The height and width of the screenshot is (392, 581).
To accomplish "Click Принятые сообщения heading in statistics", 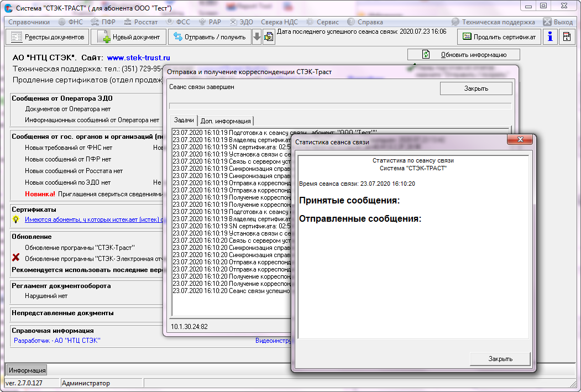I will click(x=349, y=201).
